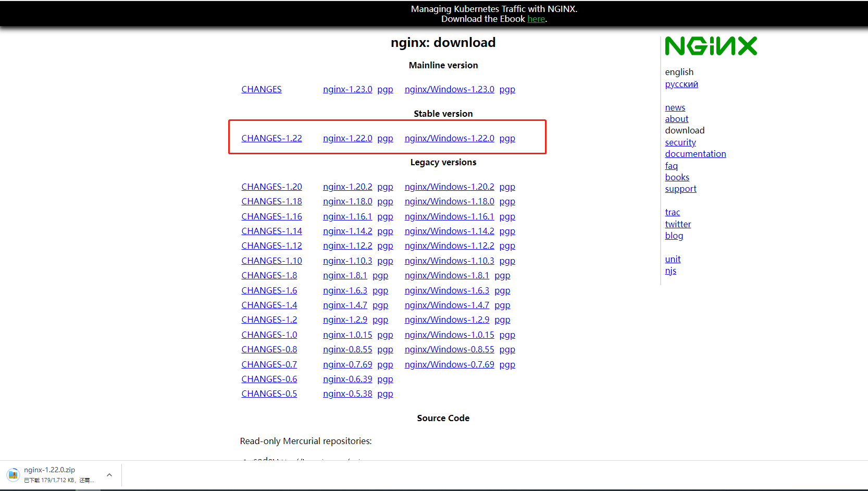Screen dimensions: 868x491
Task: Open the blog link
Action: pyautogui.click(x=674, y=236)
